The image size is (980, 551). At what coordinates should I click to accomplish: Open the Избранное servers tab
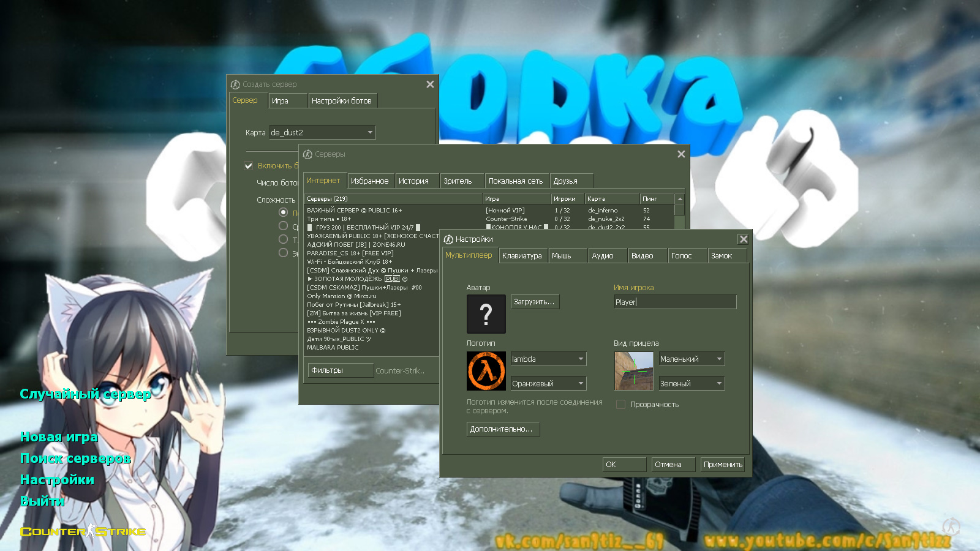click(x=369, y=181)
